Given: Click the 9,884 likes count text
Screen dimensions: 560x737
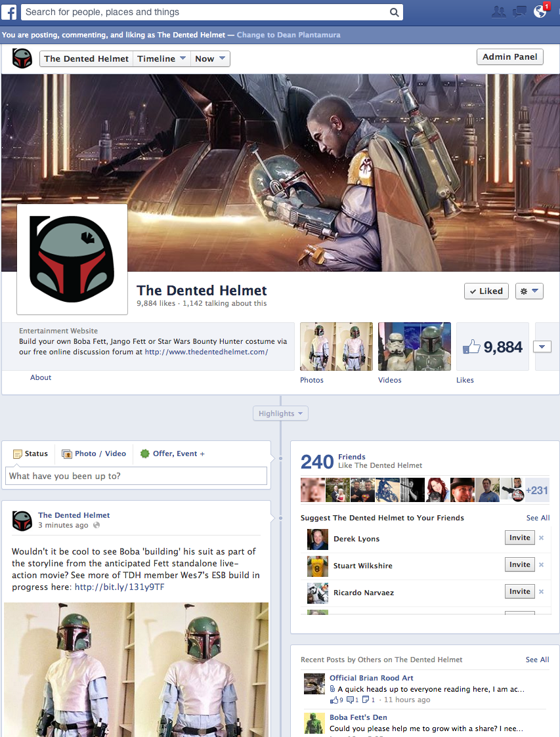Looking at the screenshot, I should click(x=156, y=303).
